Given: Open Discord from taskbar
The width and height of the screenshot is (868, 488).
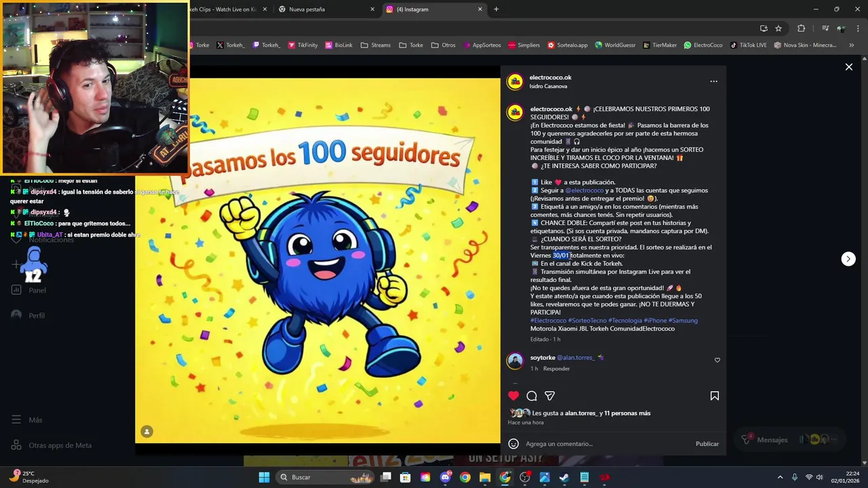Looking at the screenshot, I should point(446,477).
